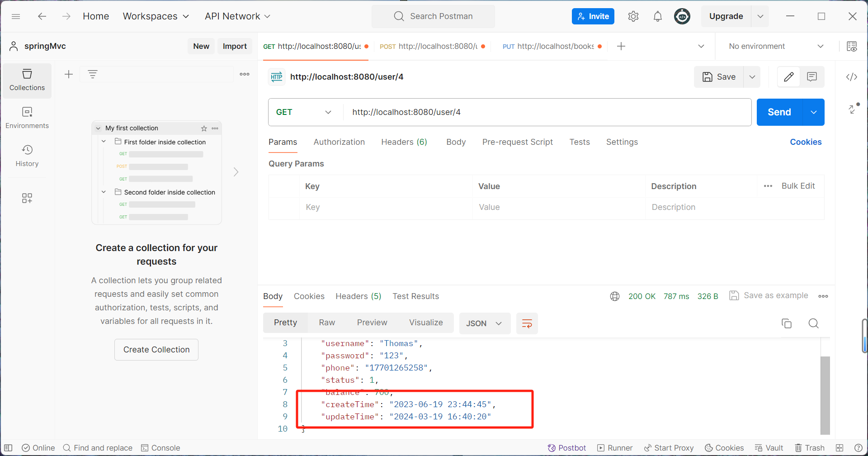
Task: Change the GET method dropdown
Action: point(304,112)
